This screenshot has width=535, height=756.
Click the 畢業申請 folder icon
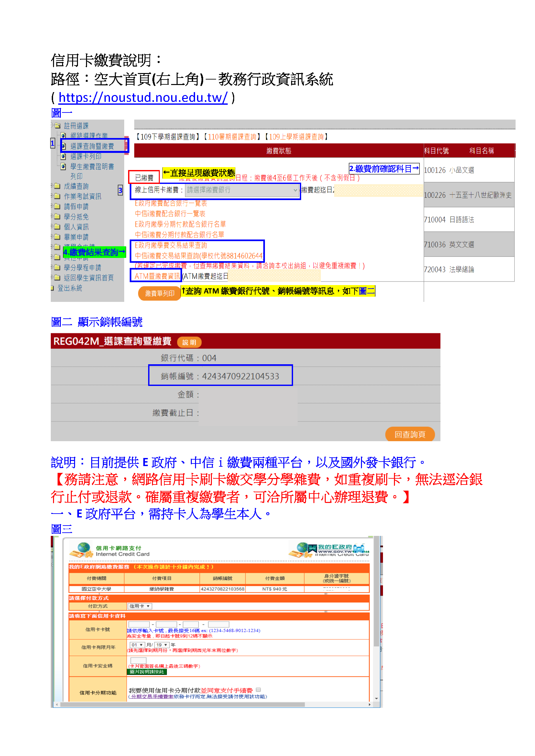[x=57, y=237]
